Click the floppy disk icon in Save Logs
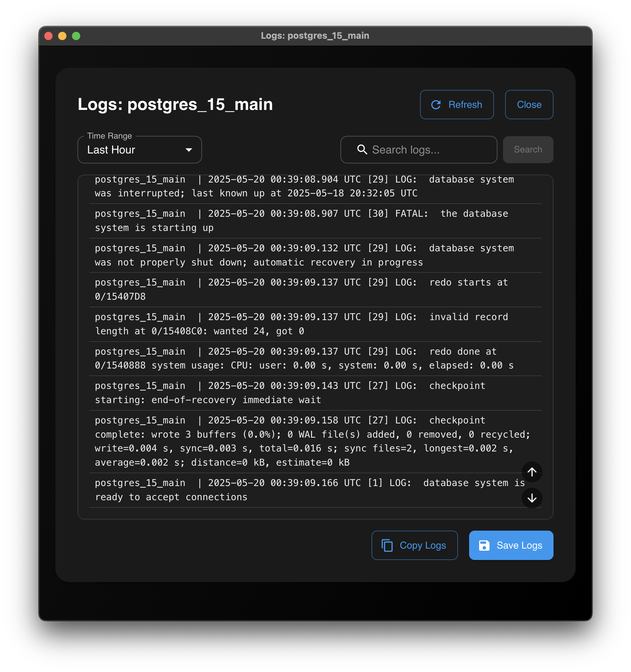Screen dimensions: 631x672 pyautogui.click(x=484, y=545)
